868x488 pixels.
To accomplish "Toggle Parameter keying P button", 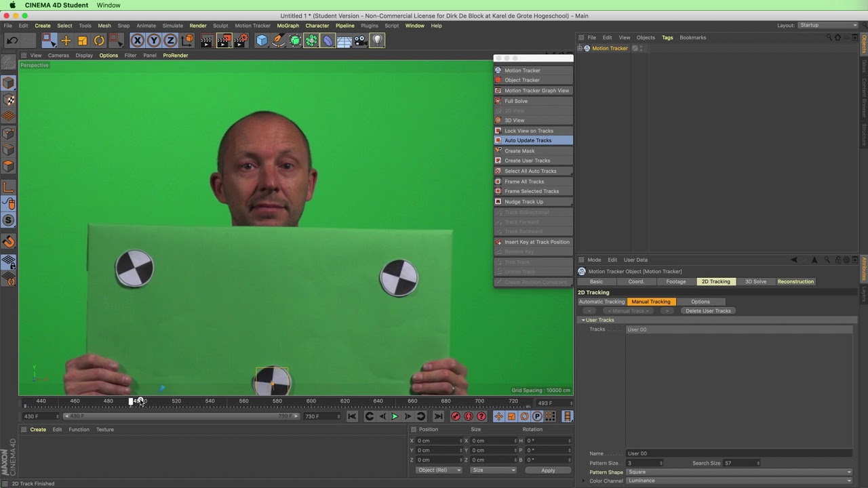I will point(537,416).
